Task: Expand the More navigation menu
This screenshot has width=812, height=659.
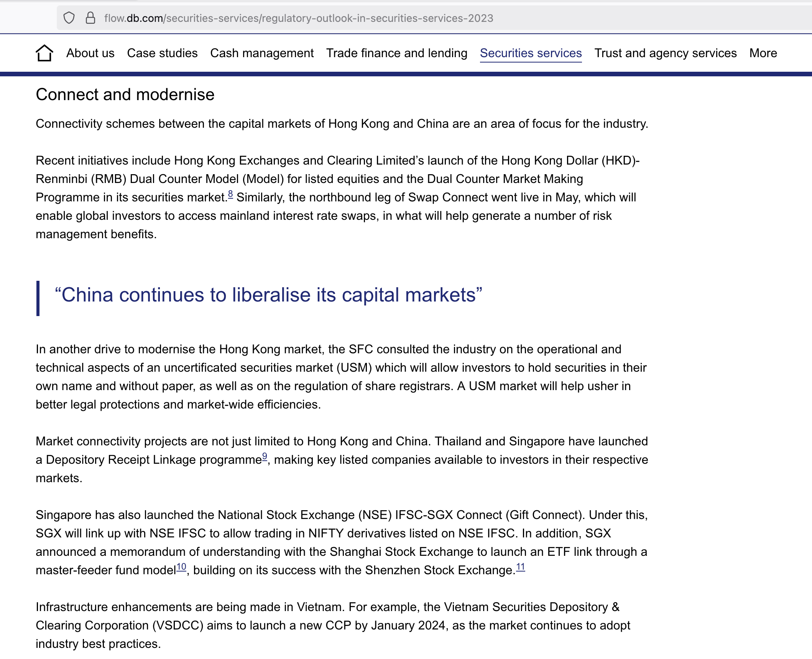Action: click(x=763, y=53)
